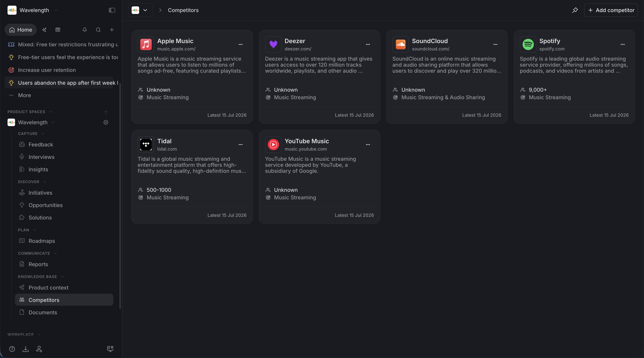This screenshot has width=644, height=358.
Task: Click the SoundCloud orange logo
Action: point(401,44)
